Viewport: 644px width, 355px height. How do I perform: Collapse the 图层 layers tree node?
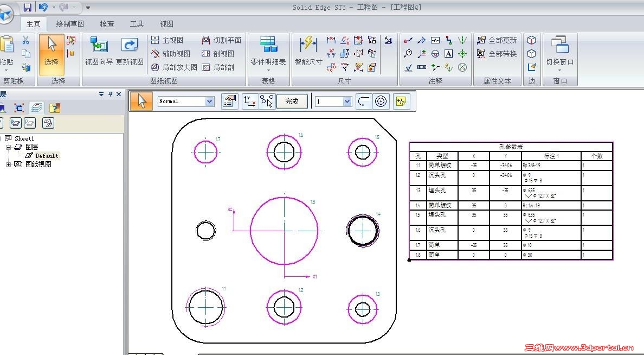tap(8, 147)
